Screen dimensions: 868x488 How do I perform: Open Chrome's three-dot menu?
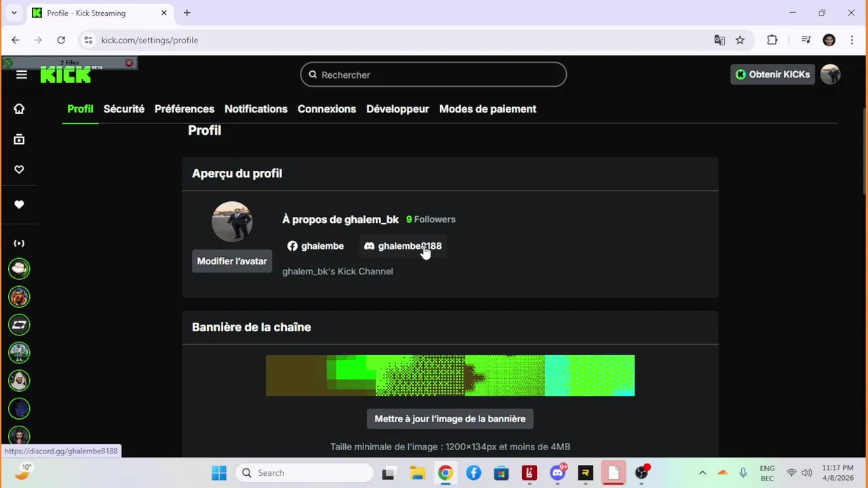[x=852, y=40]
